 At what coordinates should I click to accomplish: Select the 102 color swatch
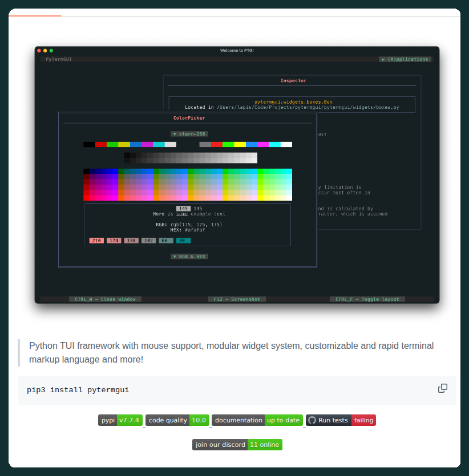tap(148, 241)
